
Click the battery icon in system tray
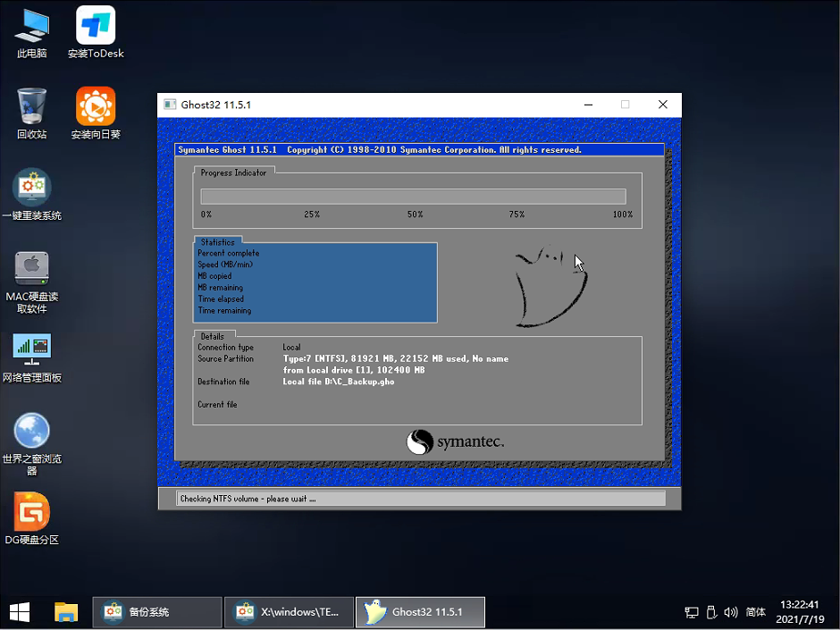(x=711, y=612)
